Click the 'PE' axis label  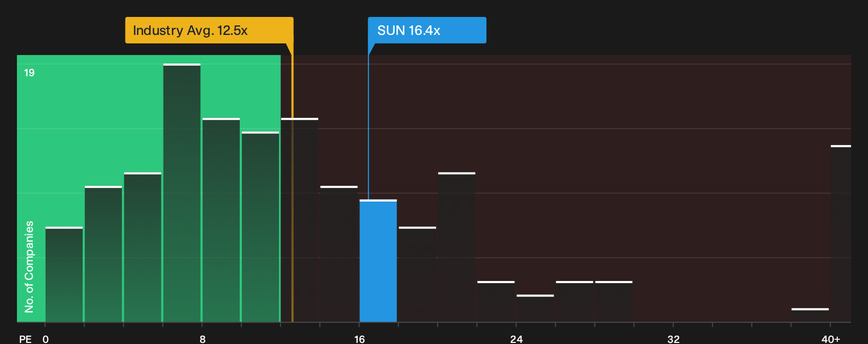click(25, 339)
